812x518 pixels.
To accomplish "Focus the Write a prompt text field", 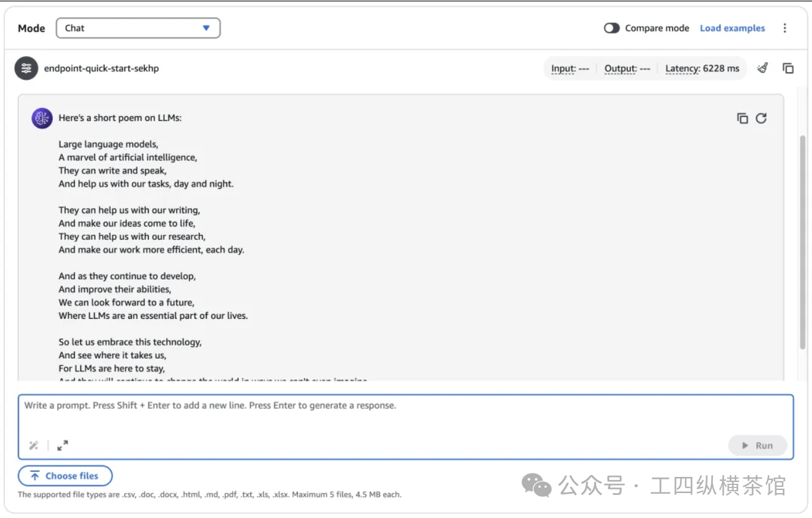I will [x=404, y=414].
